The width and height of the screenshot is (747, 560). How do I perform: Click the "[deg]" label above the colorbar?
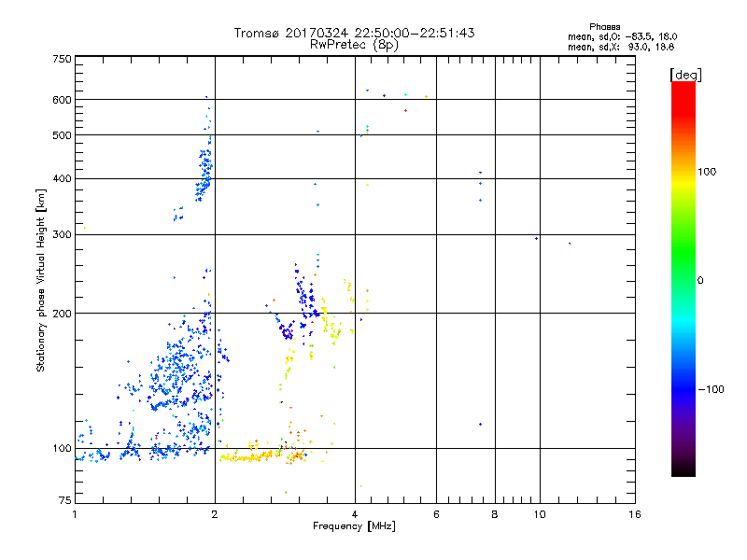coord(685,74)
